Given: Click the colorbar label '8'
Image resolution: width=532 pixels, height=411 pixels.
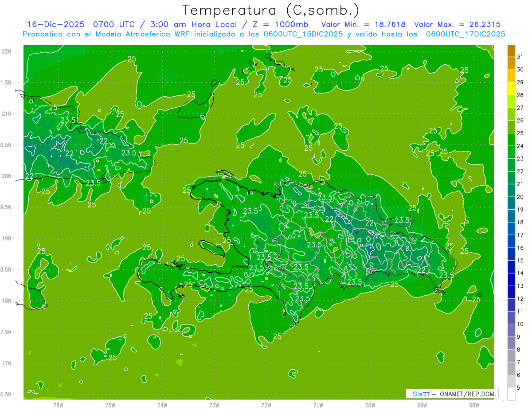Looking at the screenshot, I should tap(519, 350).
